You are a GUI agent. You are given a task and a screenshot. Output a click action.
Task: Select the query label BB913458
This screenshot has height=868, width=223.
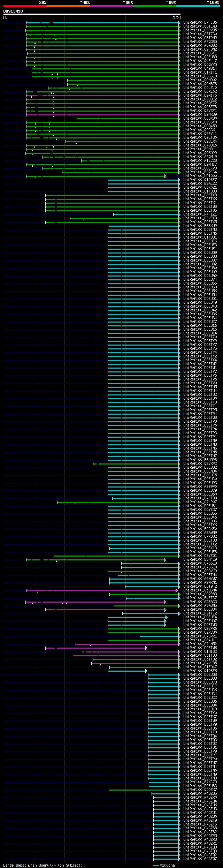(x=13, y=11)
